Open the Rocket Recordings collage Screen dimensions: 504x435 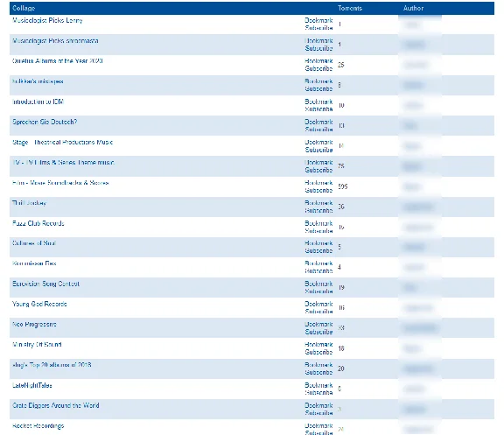pyautogui.click(x=38, y=425)
